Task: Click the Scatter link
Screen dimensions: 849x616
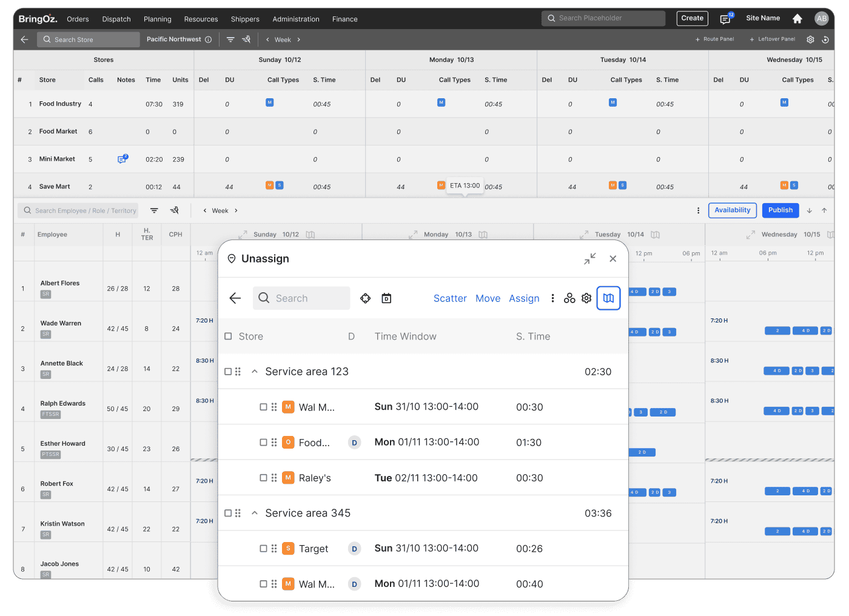Action: tap(450, 298)
